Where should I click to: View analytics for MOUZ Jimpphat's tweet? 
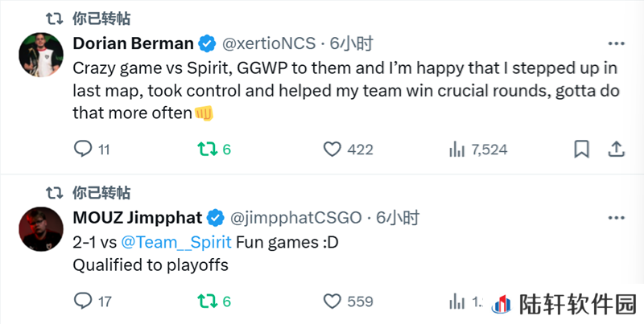pos(456,301)
